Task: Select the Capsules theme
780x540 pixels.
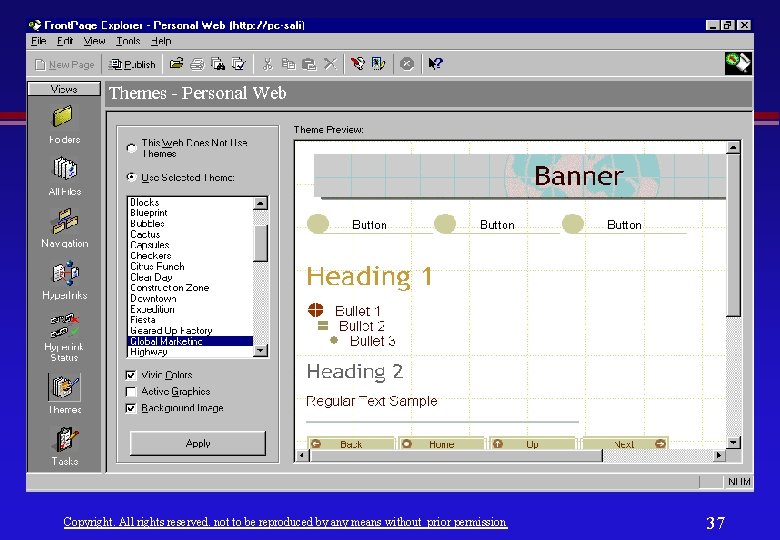Action: pos(191,245)
